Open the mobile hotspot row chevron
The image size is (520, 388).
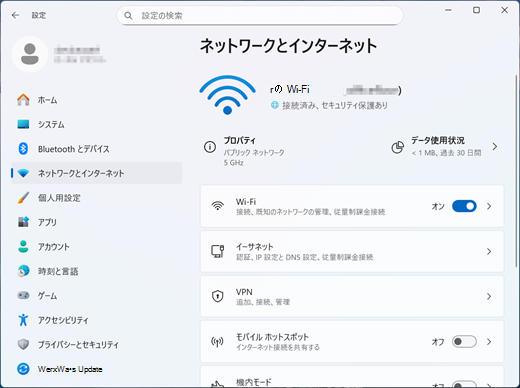pyautogui.click(x=489, y=342)
